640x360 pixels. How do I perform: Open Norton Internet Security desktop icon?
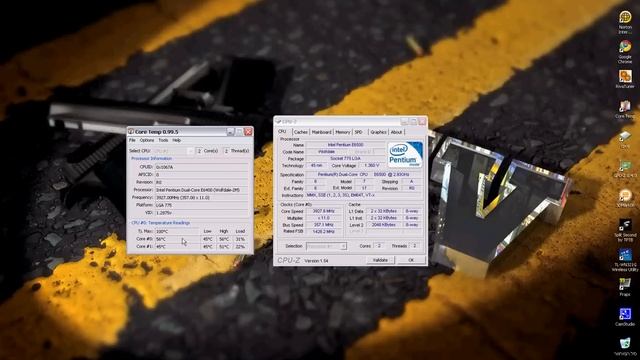pos(625,22)
